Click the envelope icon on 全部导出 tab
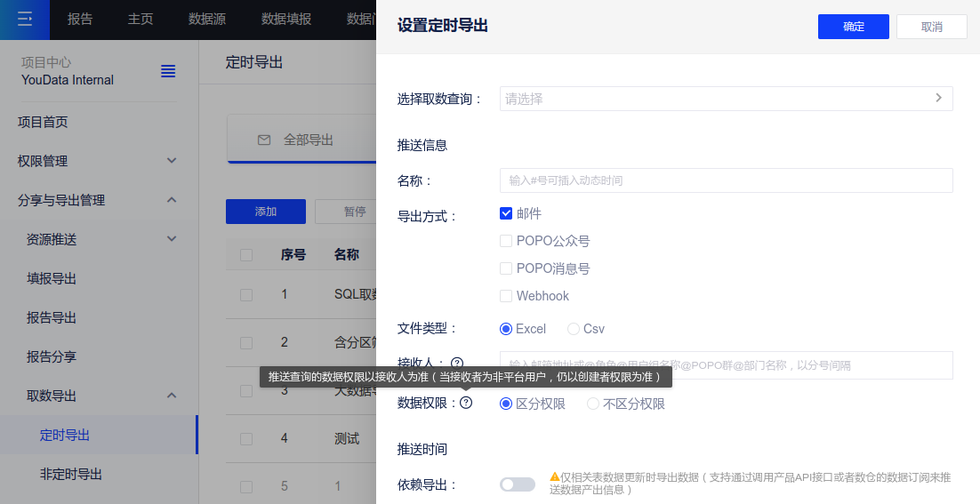 (x=263, y=140)
